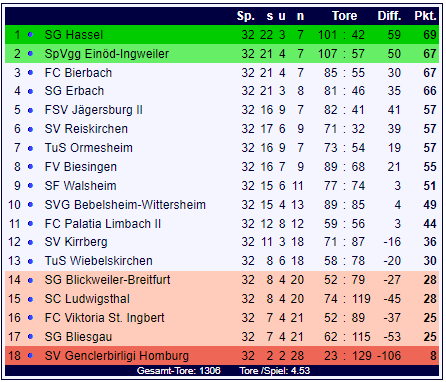Click the Tore column header
The height and width of the screenshot is (382, 446).
tap(344, 16)
